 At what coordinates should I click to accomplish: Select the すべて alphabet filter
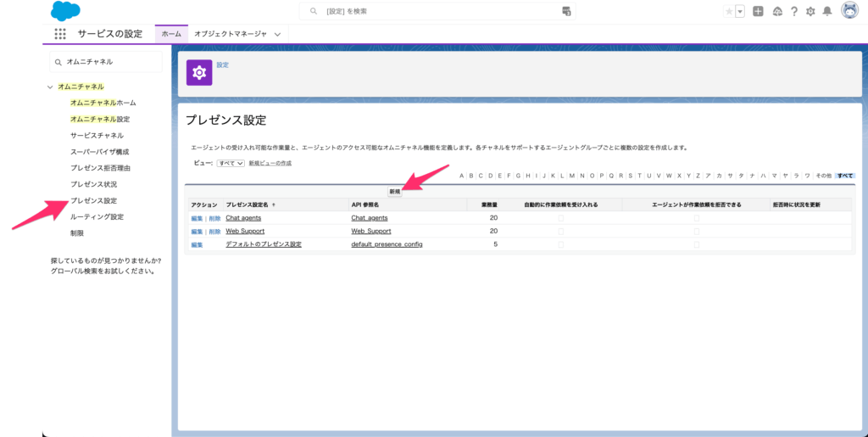click(x=845, y=176)
